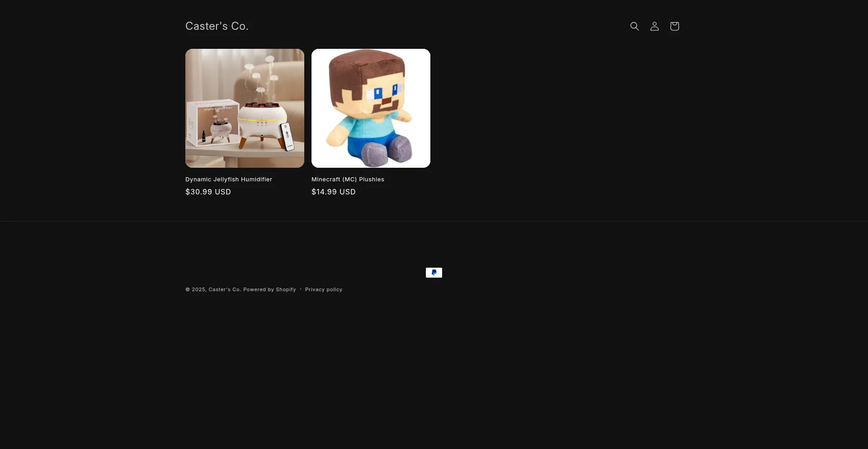This screenshot has width=868, height=449.
Task: Click the PayPal payment icon
Action: point(434,273)
